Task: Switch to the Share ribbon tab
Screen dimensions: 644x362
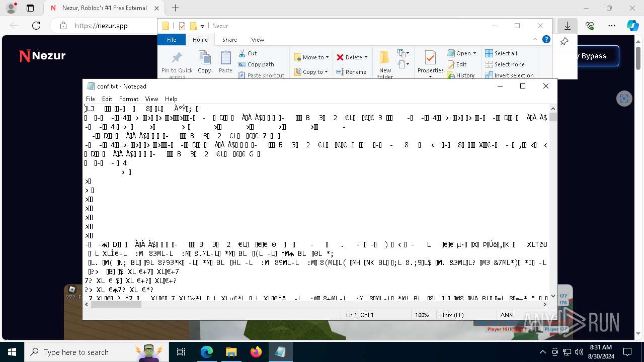Action: point(229,40)
